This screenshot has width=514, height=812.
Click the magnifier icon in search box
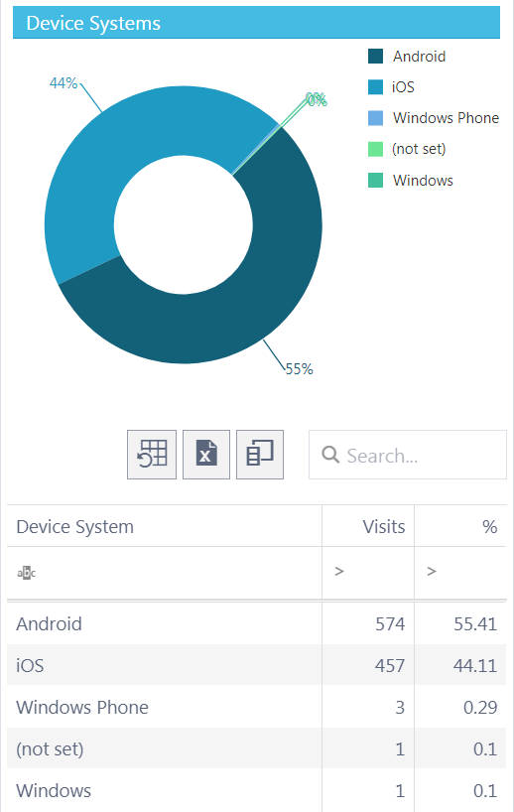[330, 455]
